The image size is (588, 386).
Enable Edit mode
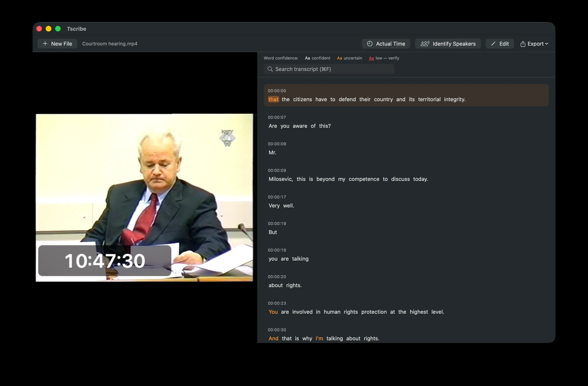pyautogui.click(x=500, y=44)
